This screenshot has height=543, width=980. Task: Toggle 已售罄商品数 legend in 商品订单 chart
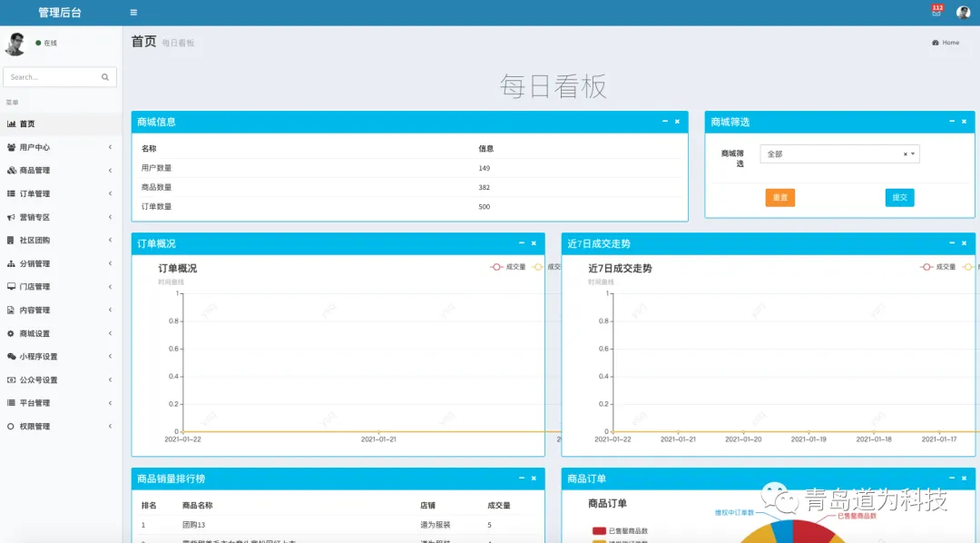622,531
